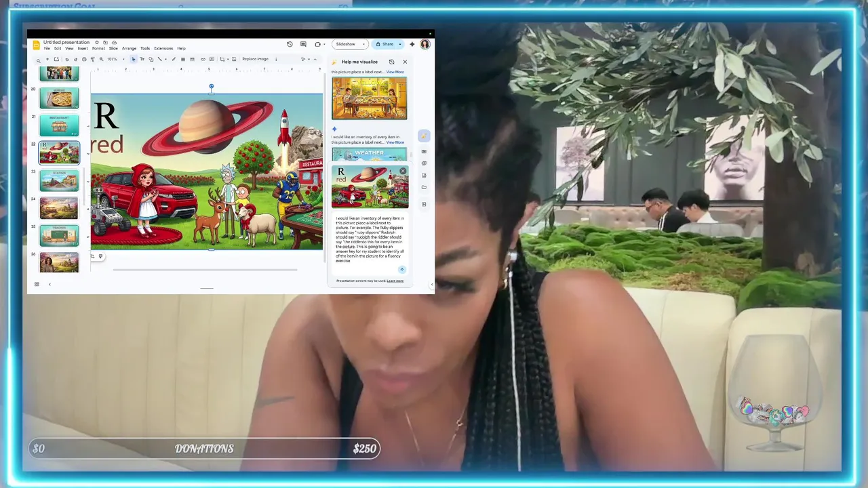
Task: Insert a link with the chain icon
Action: tap(203, 59)
